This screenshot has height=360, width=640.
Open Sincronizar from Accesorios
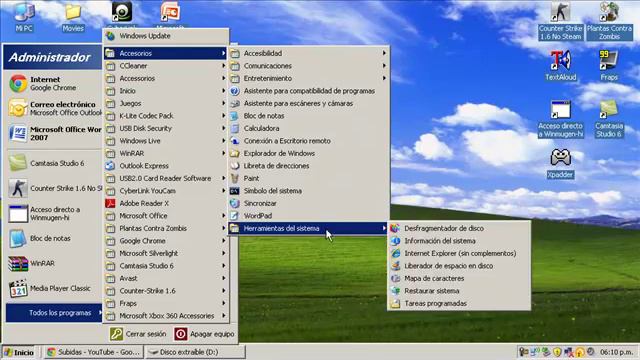point(308,203)
